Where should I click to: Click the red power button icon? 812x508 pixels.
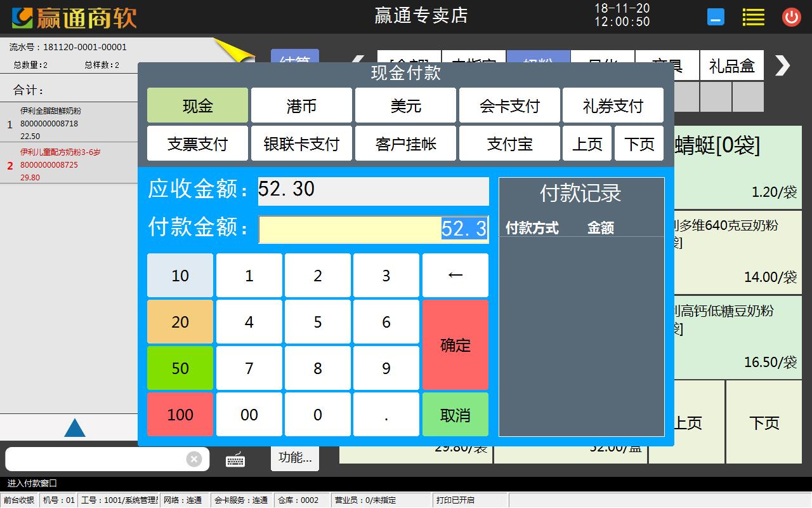click(x=791, y=17)
